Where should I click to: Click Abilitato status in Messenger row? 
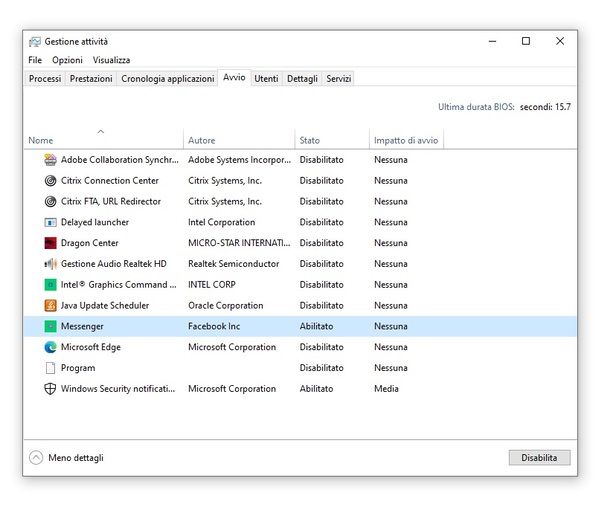tap(316, 326)
